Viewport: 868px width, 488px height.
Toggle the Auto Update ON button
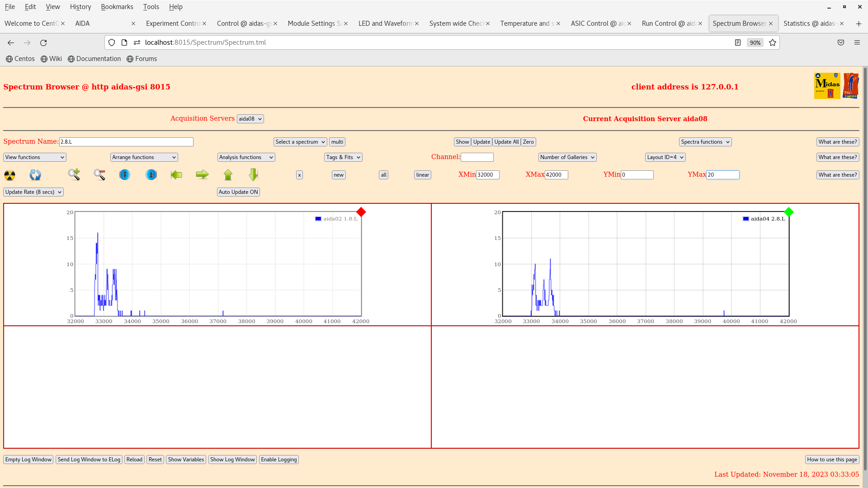(x=238, y=192)
